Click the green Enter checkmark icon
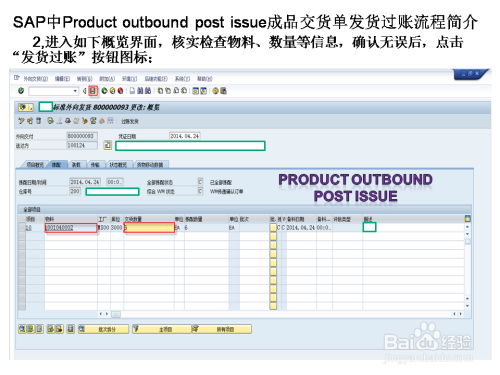 tap(21, 90)
